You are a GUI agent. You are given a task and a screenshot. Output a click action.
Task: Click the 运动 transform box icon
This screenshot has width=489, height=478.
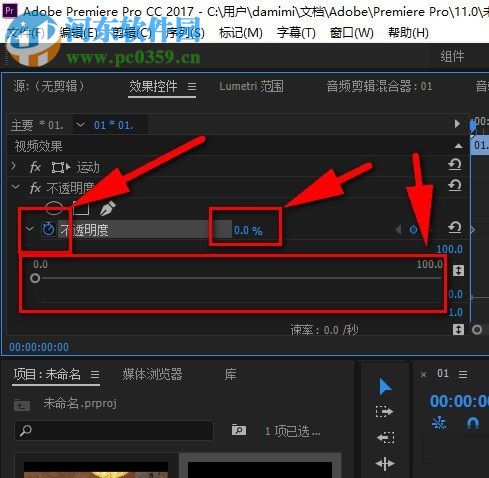click(60, 167)
